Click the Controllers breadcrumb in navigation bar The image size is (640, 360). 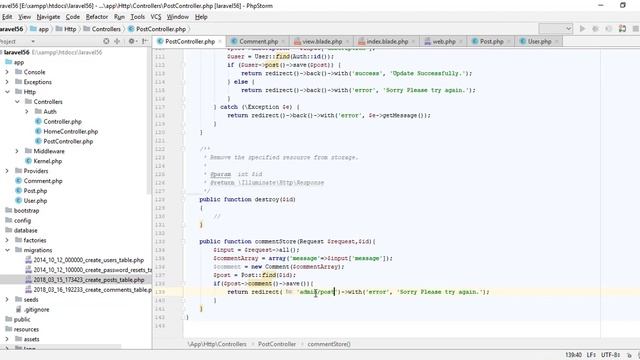click(x=102, y=29)
